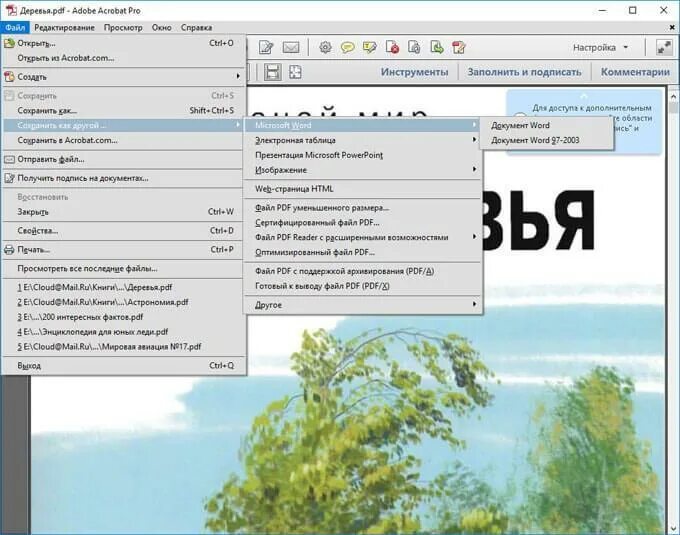Open recent file Деревья.pdf
Viewport: 680px width, 535px height.
coord(124,287)
